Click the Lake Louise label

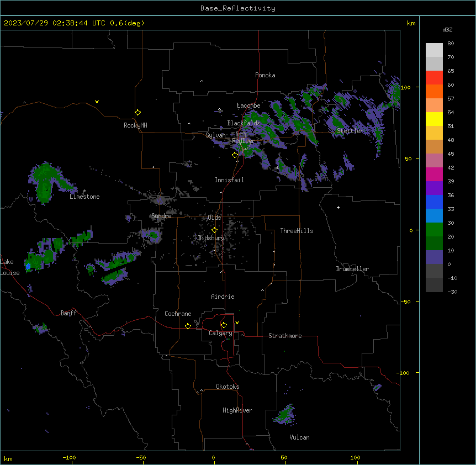click(10, 267)
